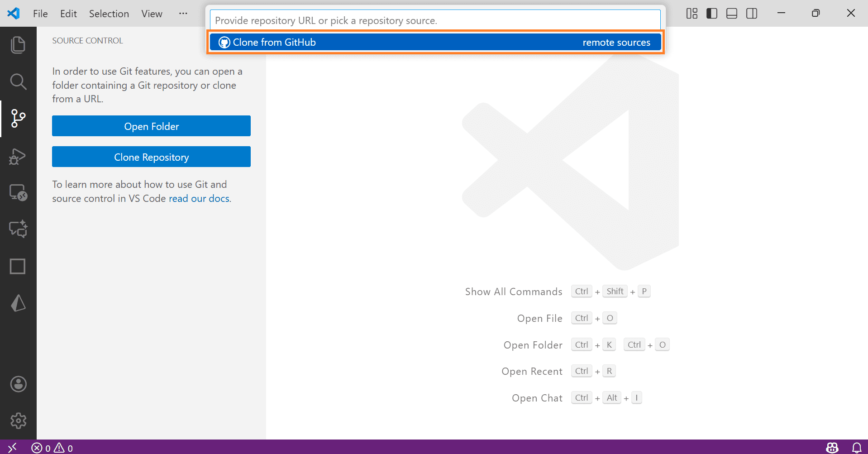868x454 pixels.
Task: Open the Accounts menu
Action: pyautogui.click(x=18, y=384)
